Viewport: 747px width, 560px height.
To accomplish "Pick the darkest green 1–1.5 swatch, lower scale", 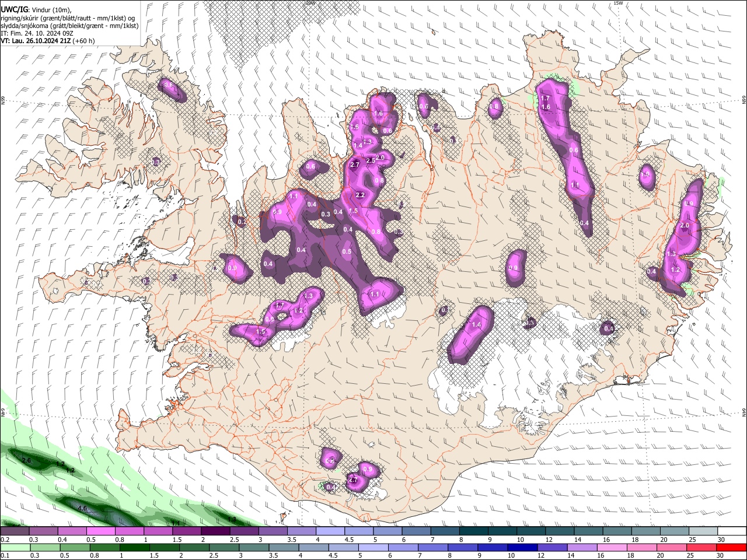I will click(134, 548).
